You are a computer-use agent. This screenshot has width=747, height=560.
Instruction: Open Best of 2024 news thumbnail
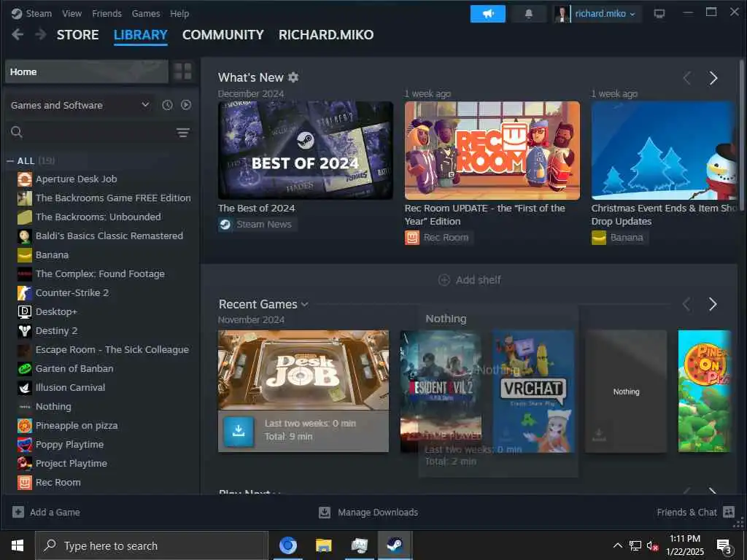coord(306,150)
